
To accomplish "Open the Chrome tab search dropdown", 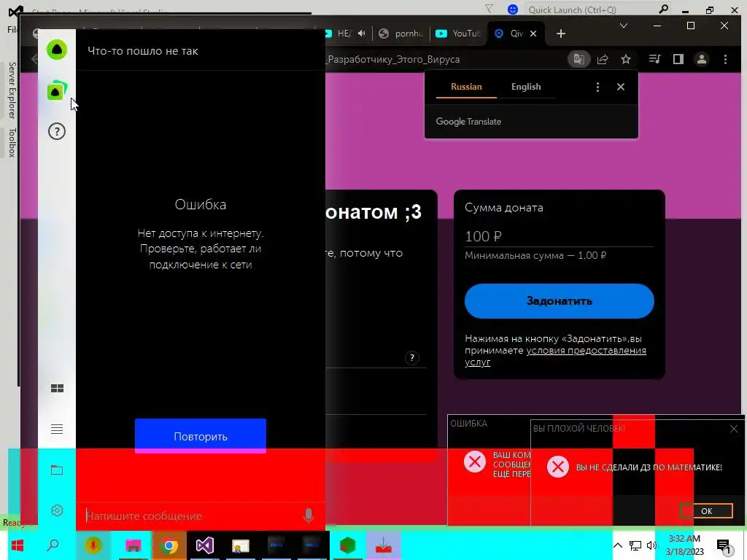I will (x=623, y=26).
